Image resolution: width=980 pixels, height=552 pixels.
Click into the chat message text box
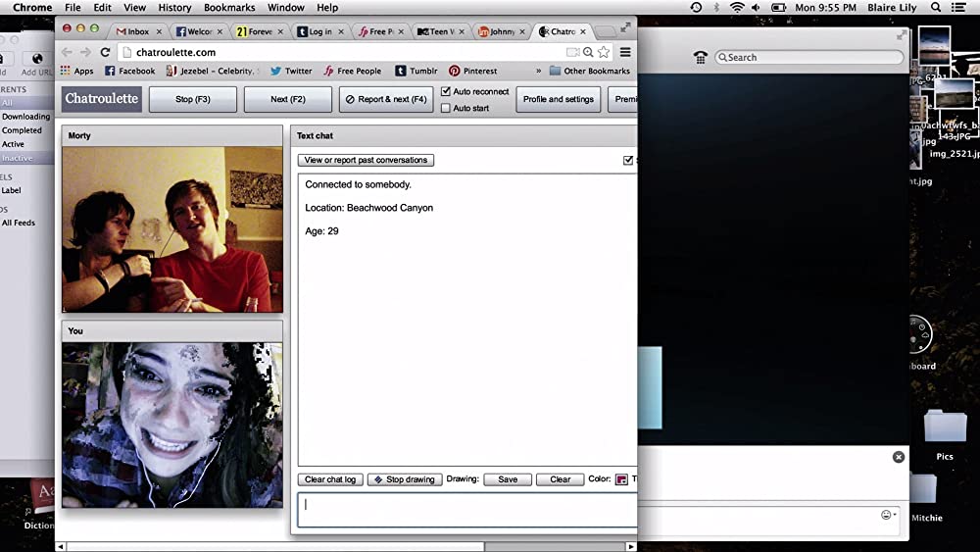466,509
